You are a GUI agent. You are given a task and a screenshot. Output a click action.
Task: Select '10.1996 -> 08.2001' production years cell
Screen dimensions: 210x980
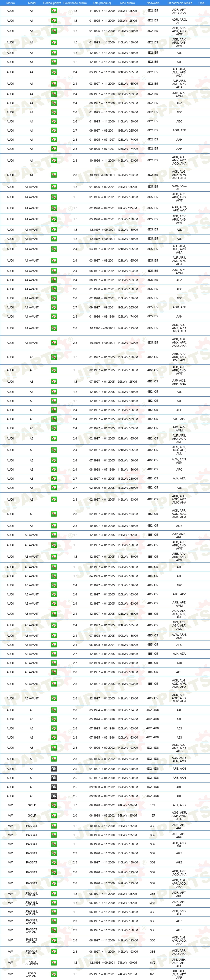click(x=102, y=175)
